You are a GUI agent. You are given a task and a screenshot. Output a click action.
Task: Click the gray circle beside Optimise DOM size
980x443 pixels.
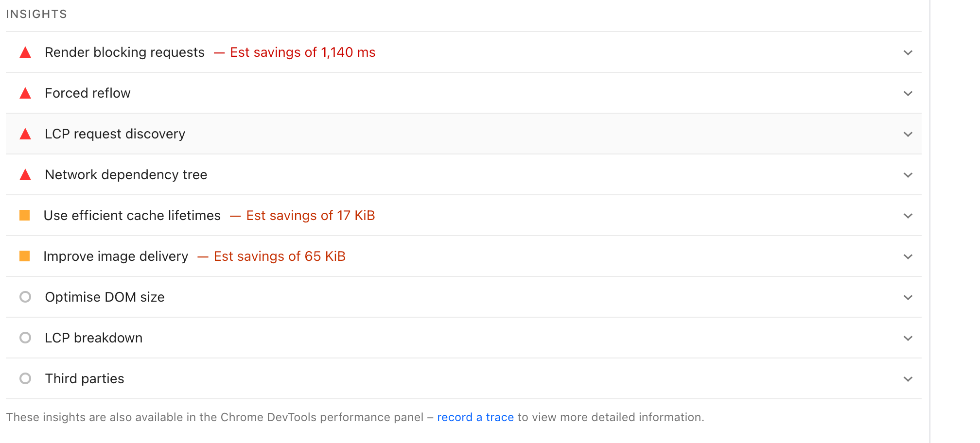pos(25,297)
